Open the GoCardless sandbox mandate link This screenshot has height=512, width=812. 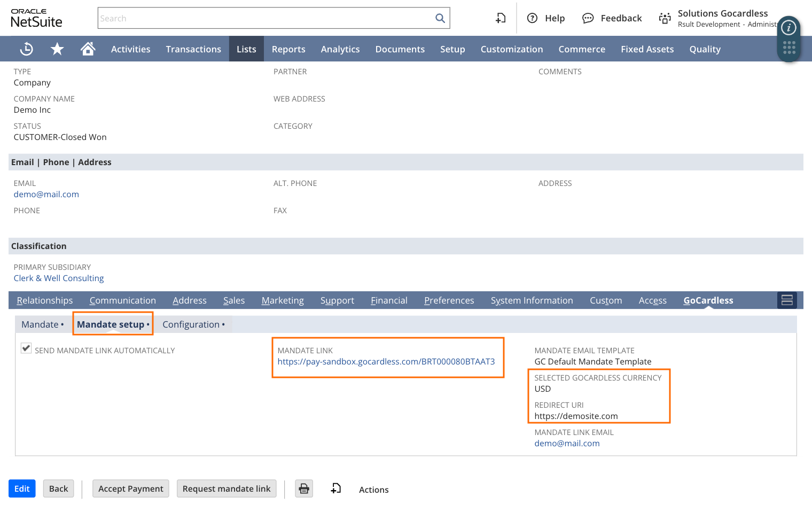click(x=386, y=362)
